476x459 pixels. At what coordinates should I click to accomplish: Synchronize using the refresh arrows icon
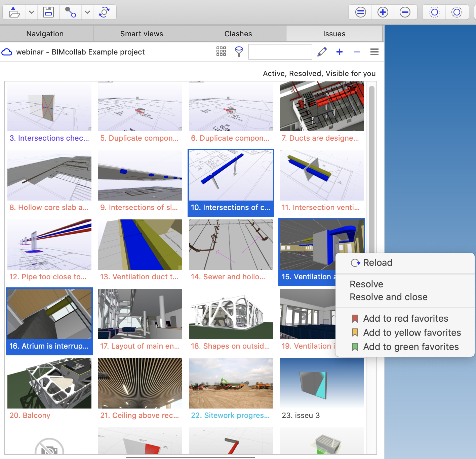tap(105, 12)
